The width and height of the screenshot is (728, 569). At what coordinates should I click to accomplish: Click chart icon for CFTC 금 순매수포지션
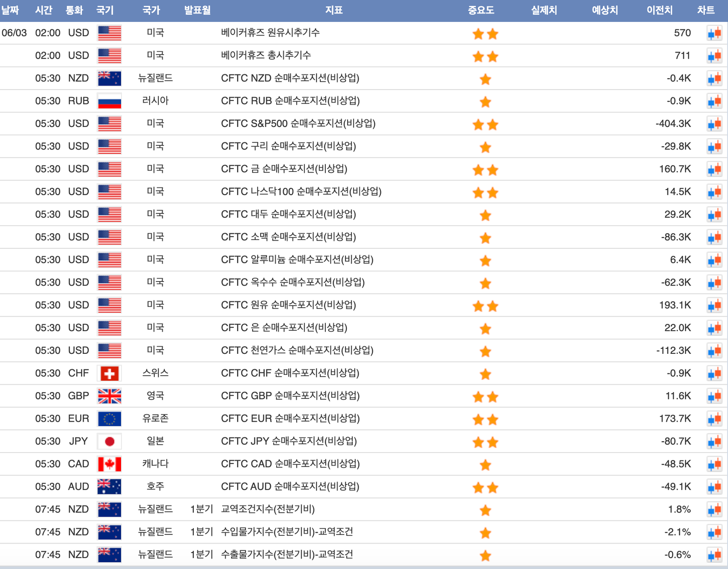[714, 169]
